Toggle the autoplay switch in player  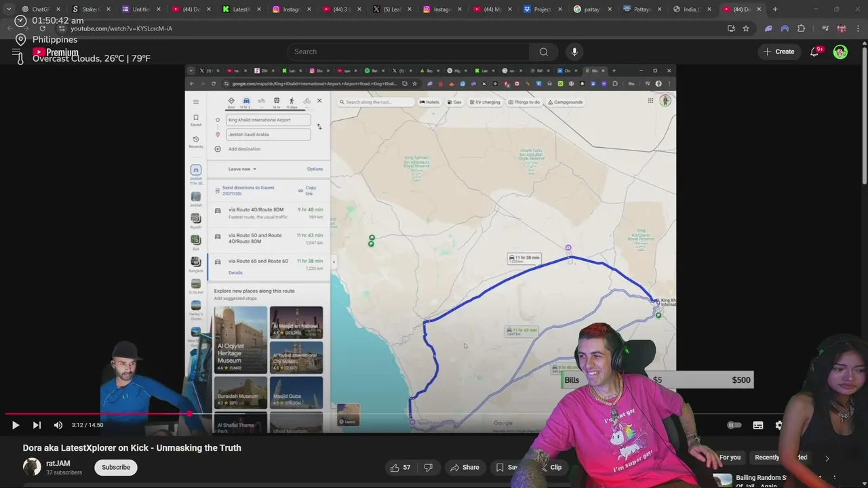pyautogui.click(x=734, y=425)
